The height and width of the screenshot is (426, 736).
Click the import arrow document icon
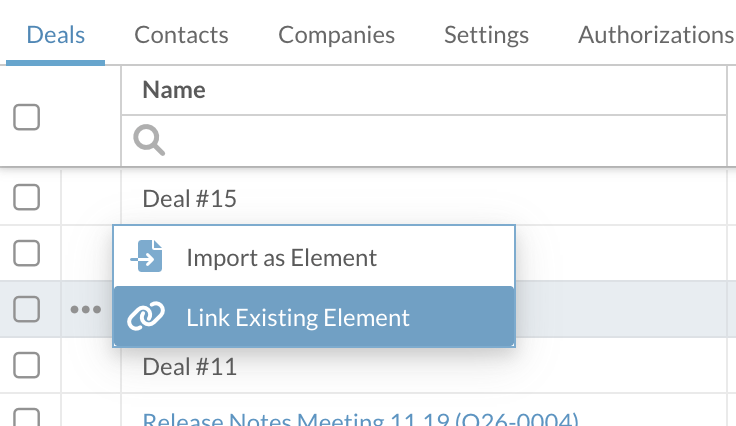coord(146,257)
